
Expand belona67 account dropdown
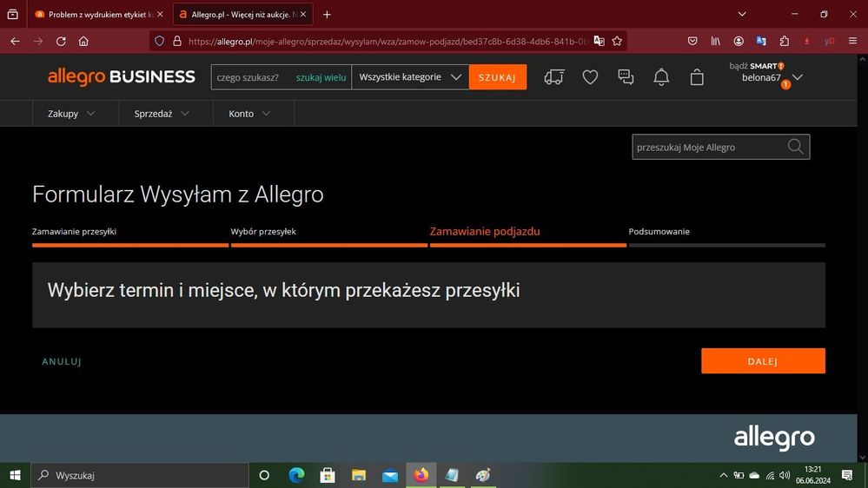tap(797, 77)
